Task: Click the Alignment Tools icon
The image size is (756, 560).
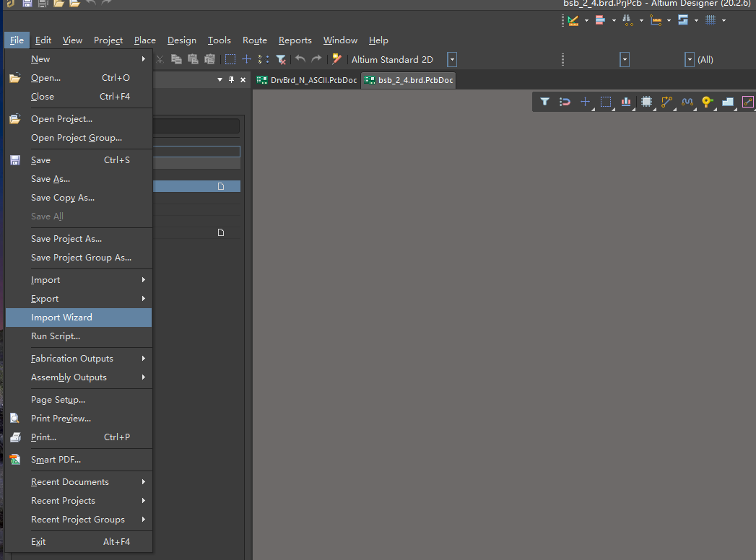Action: click(600, 20)
